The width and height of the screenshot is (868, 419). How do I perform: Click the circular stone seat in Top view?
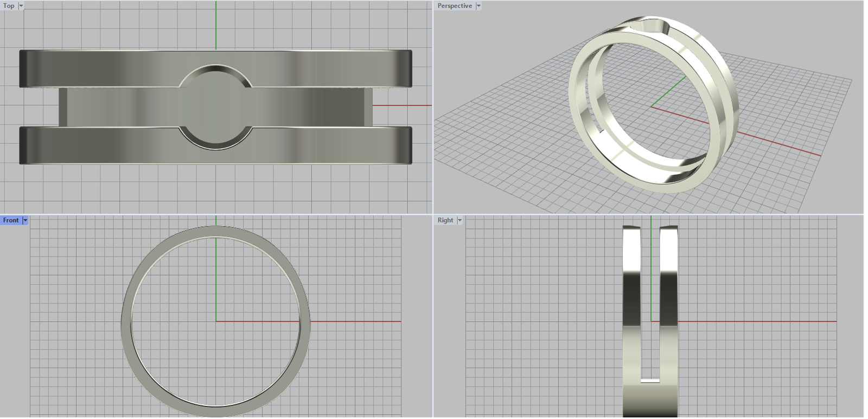point(215,107)
